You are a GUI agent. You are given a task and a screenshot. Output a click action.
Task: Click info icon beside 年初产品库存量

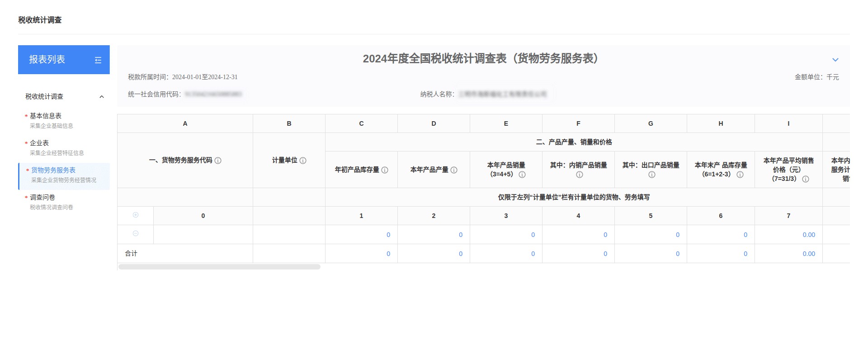(385, 170)
